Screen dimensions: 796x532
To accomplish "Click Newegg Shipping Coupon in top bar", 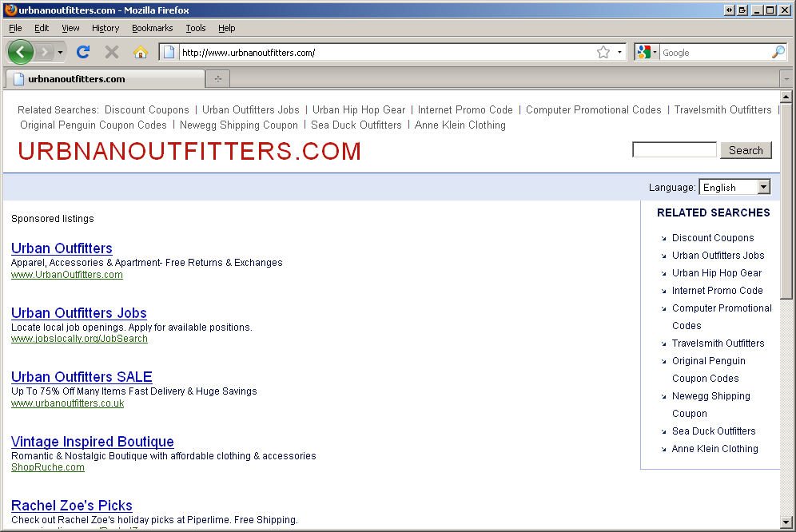I will point(239,125).
